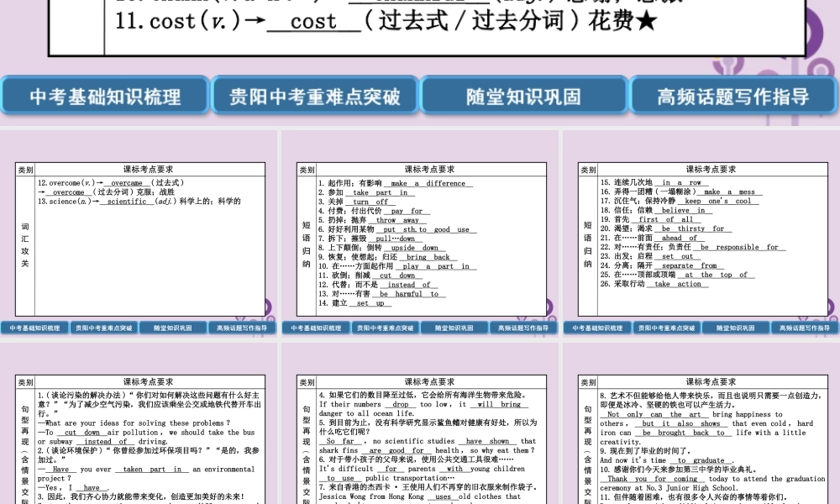Click the phrase "separate from"

click(x=689, y=265)
